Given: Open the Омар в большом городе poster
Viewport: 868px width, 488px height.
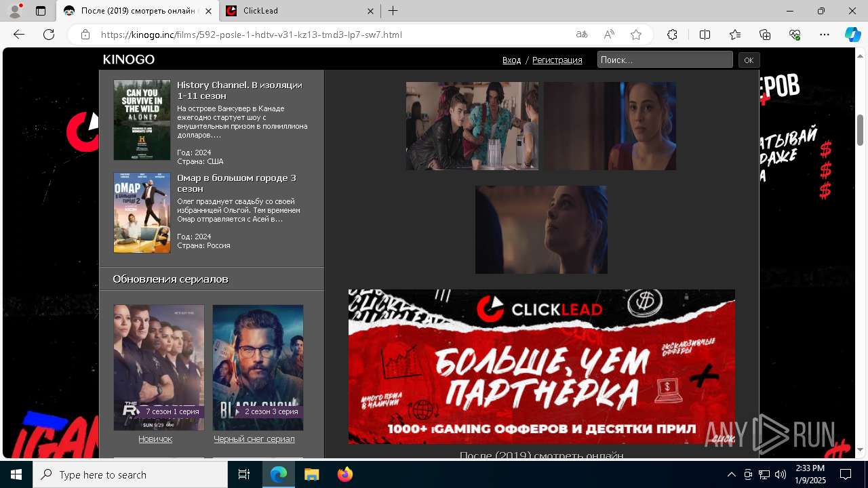Looking at the screenshot, I should [142, 213].
